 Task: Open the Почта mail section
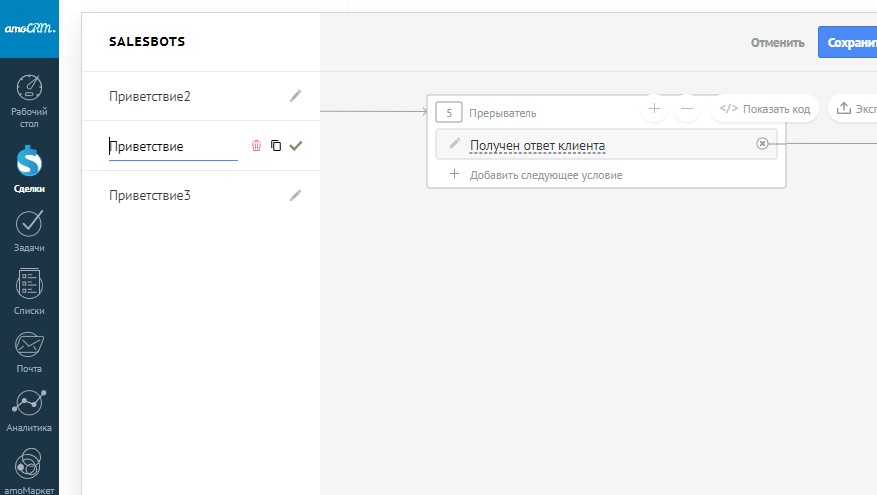29,351
